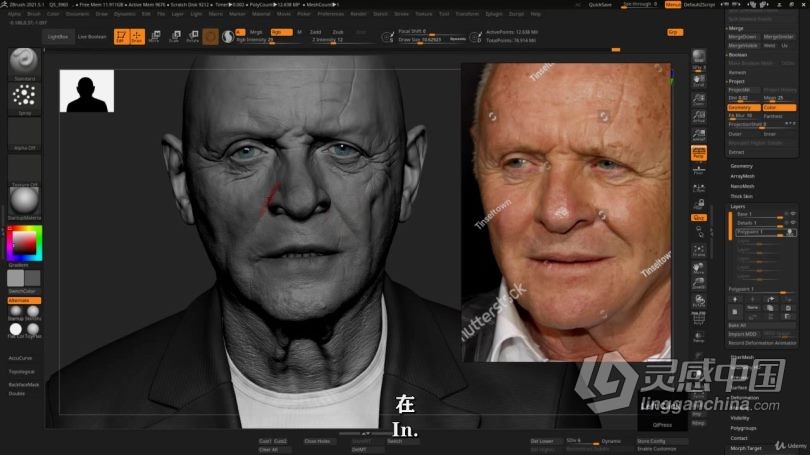Open the Alpha Off slot

(24, 132)
